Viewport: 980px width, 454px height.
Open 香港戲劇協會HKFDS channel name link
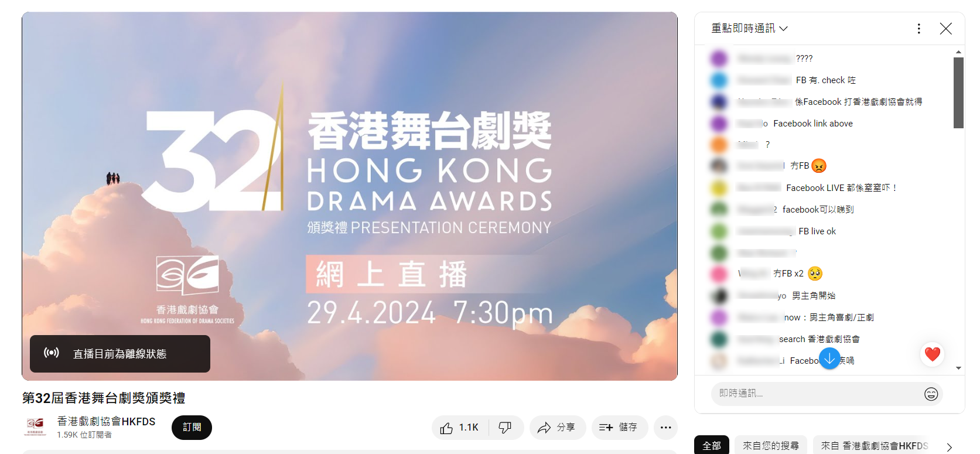pos(106,422)
